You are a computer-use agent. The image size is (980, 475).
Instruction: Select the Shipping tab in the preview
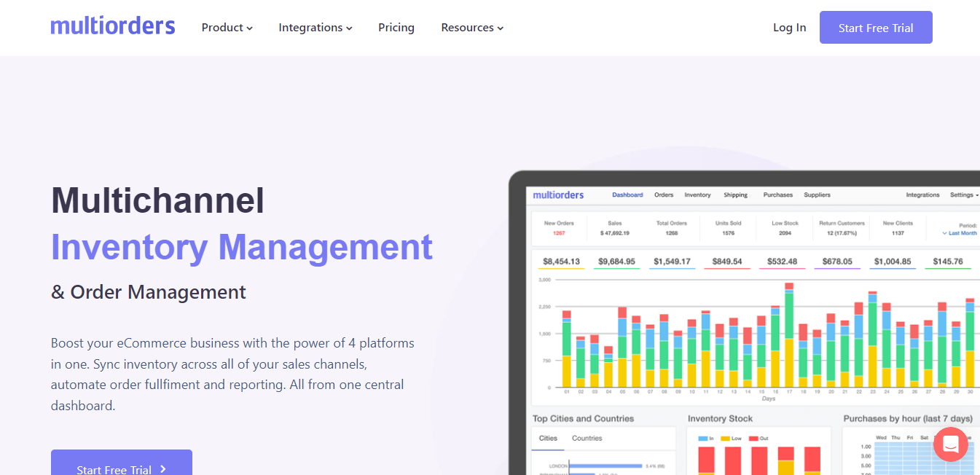(x=736, y=195)
